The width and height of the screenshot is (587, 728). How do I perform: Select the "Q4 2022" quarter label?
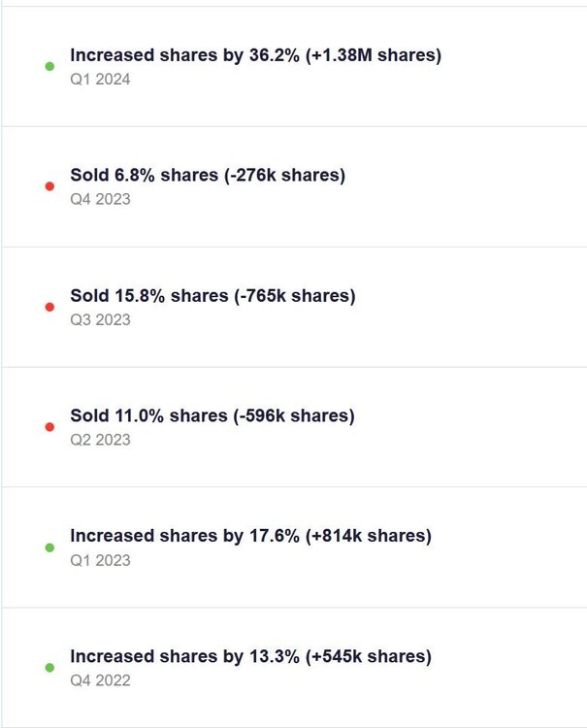click(x=100, y=680)
